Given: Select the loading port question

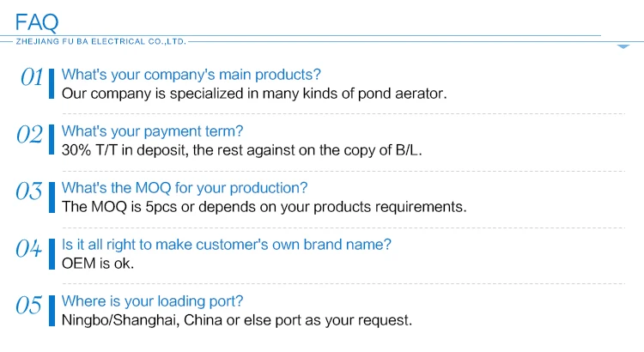Looking at the screenshot, I should tap(153, 301).
